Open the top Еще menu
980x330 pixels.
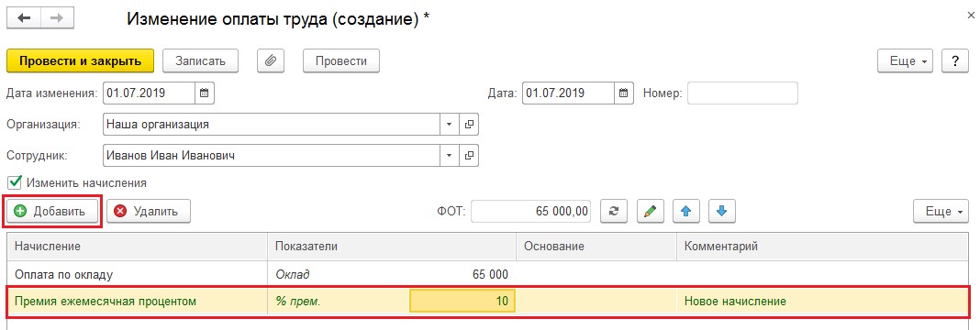pos(906,61)
